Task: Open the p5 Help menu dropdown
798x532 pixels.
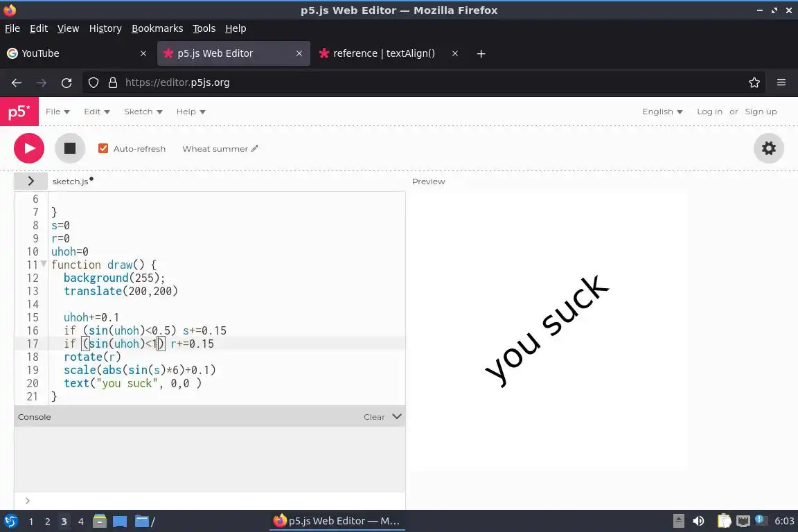Action: coord(191,112)
